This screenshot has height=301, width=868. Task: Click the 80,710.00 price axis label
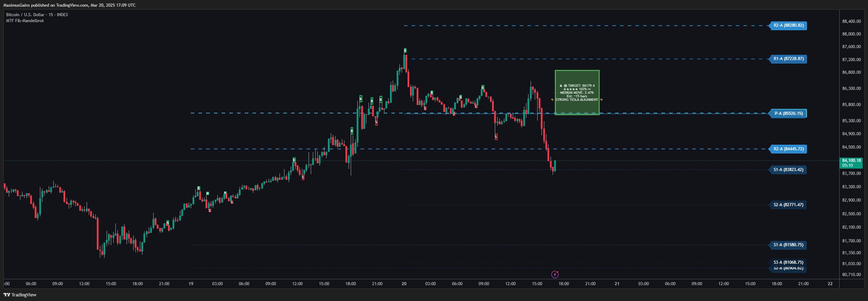[x=851, y=275]
